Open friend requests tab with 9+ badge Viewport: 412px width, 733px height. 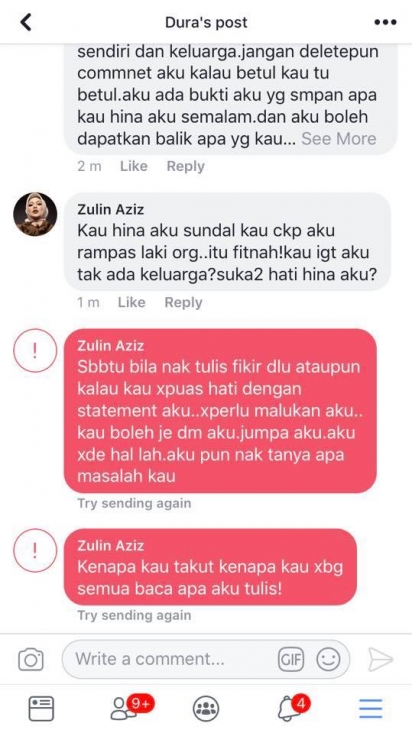point(131,708)
